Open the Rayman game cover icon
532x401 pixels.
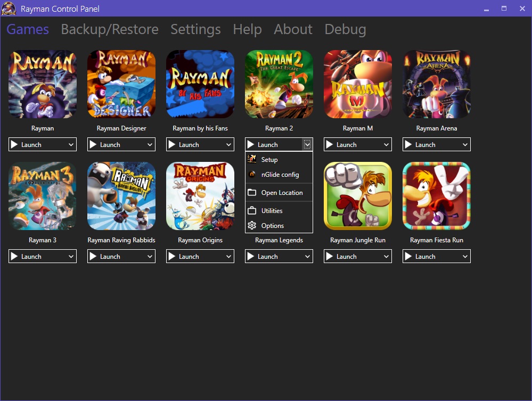coord(43,84)
